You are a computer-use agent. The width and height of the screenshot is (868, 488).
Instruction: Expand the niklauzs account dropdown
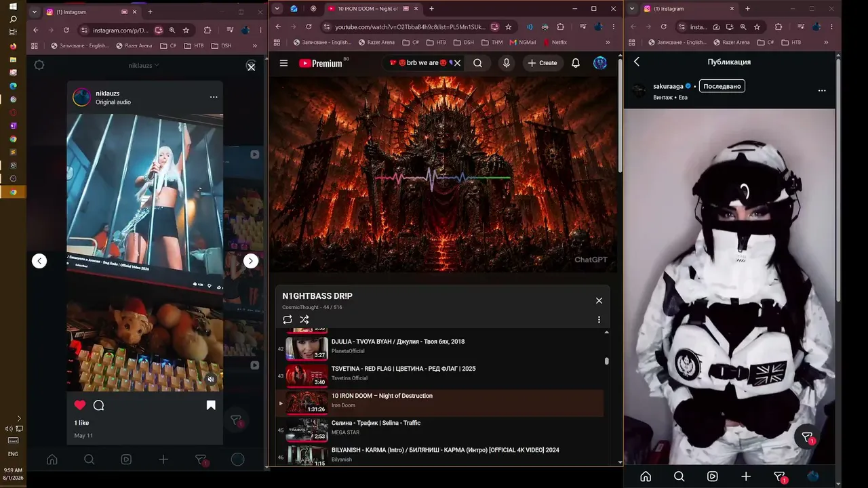tap(144, 65)
